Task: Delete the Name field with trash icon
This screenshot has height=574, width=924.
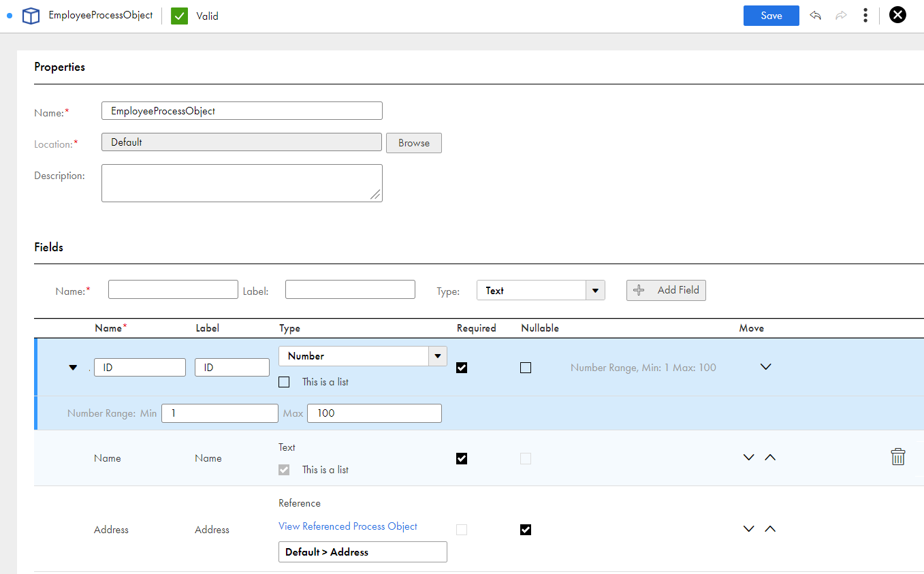Action: (x=898, y=457)
